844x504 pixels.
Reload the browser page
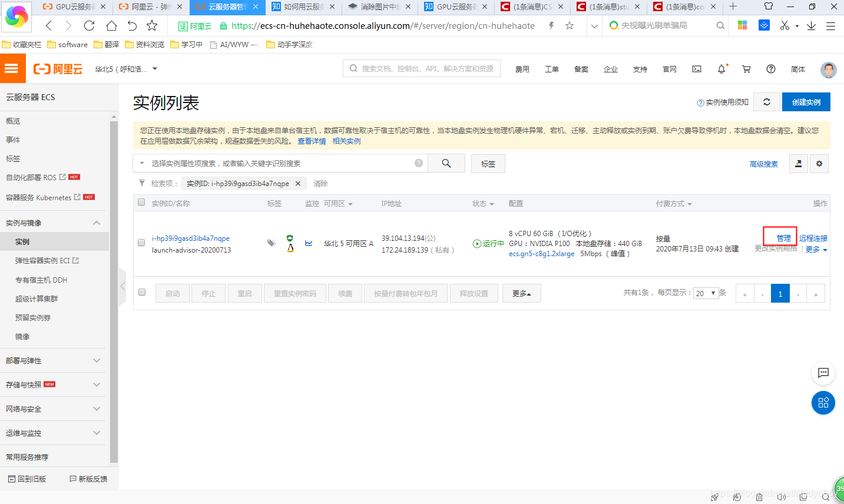pyautogui.click(x=90, y=25)
